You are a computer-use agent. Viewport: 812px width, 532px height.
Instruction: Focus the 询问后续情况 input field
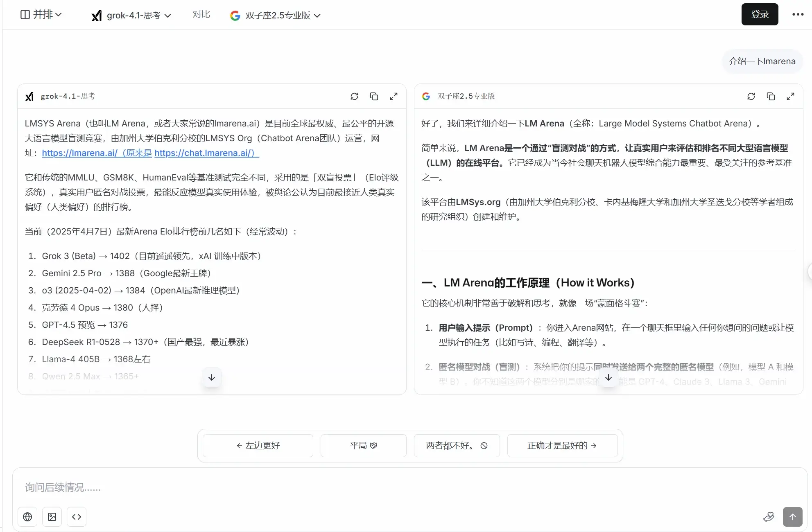click(x=369, y=487)
